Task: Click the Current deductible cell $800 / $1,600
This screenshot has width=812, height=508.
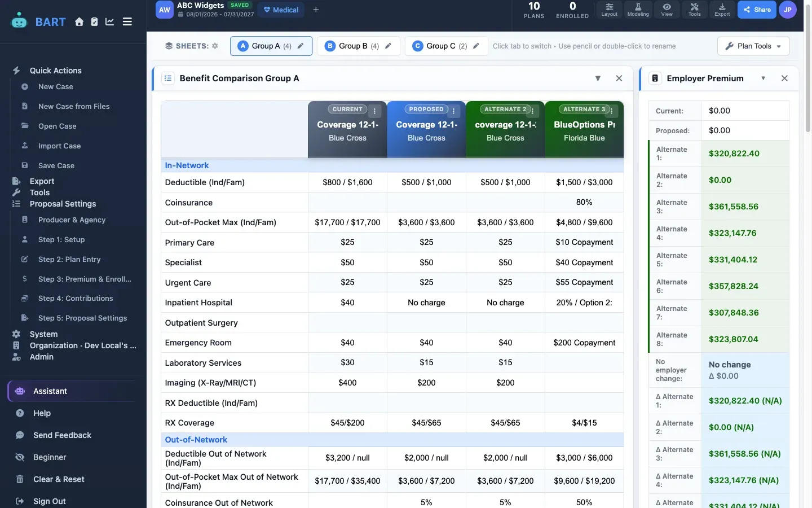Action: coord(347,182)
